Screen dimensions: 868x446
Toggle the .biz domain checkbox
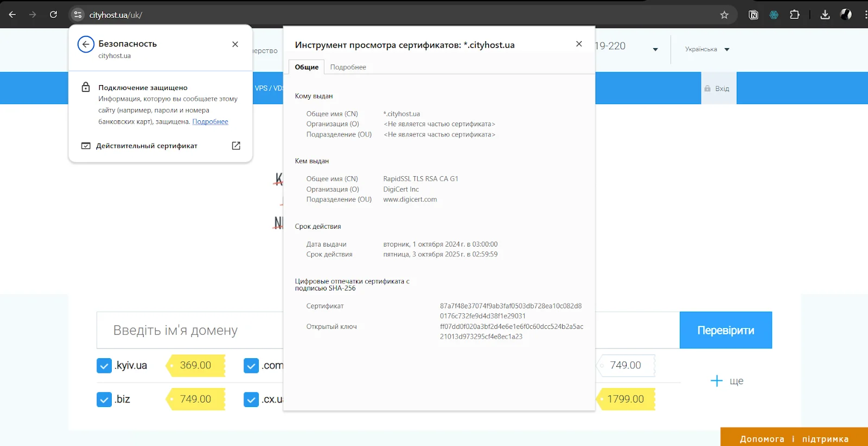pos(104,399)
